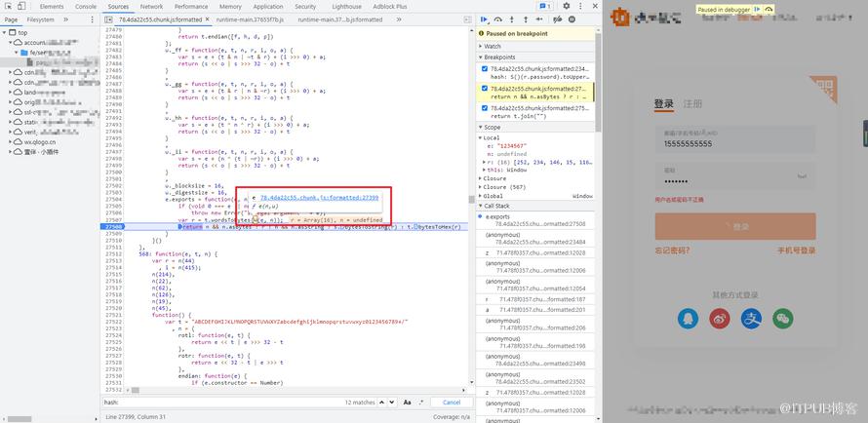Toggle the file navigator sidebar icon
This screenshot has height=423, width=868.
coord(108,19)
